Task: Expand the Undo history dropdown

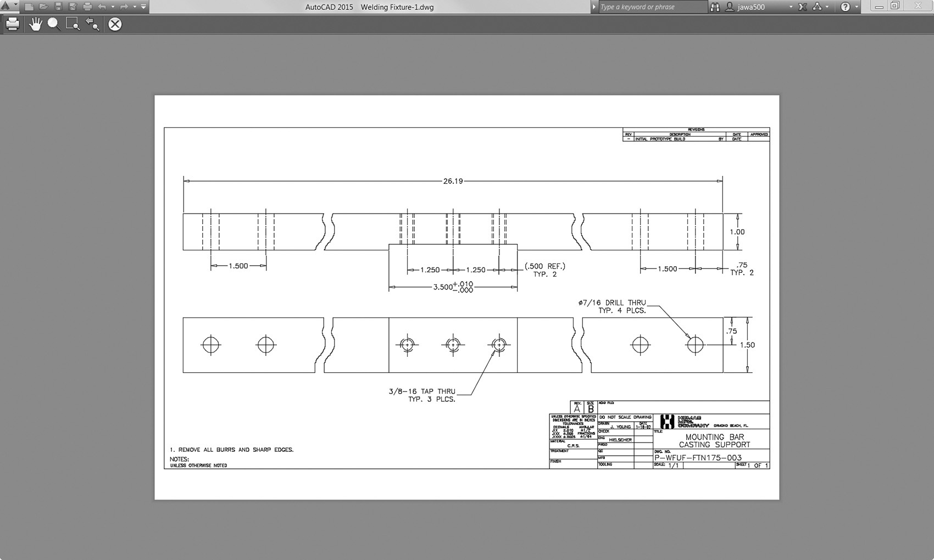Action: click(113, 7)
